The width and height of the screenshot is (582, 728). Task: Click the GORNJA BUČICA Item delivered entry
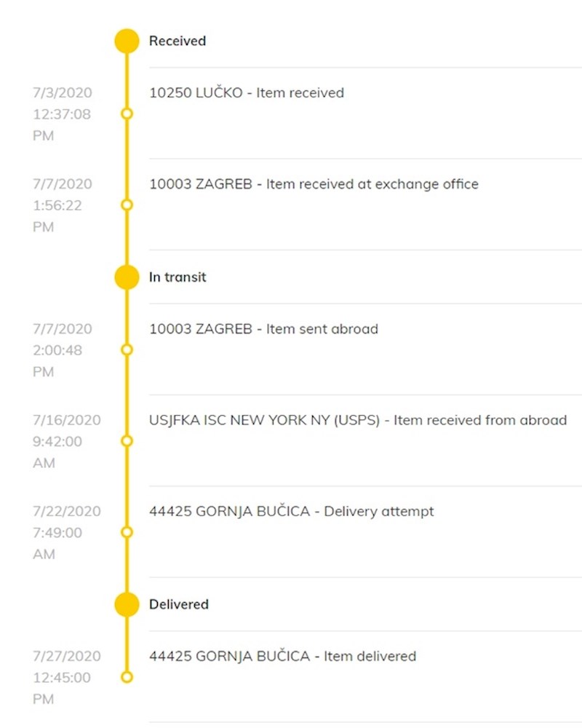click(282, 657)
